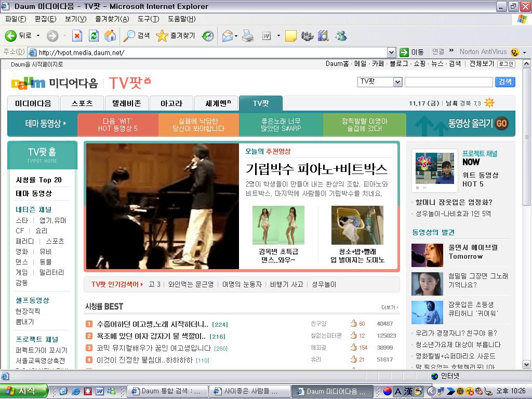532x399 pixels.
Task: Switch to the 텔레비존 tab
Action: point(127,103)
